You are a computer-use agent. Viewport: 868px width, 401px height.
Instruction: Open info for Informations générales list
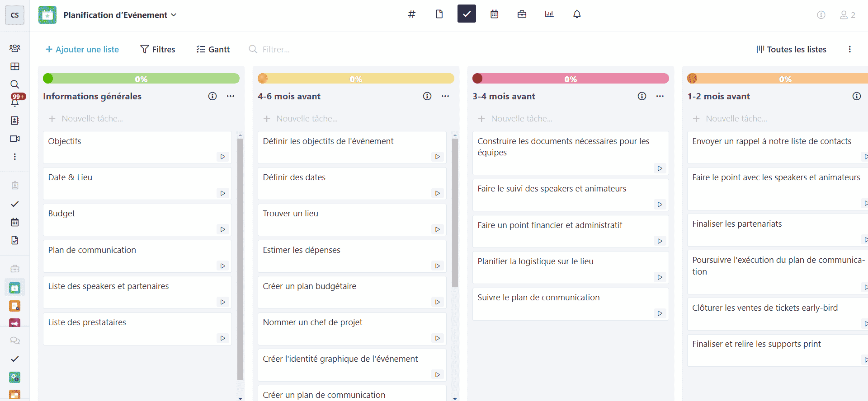tap(212, 96)
